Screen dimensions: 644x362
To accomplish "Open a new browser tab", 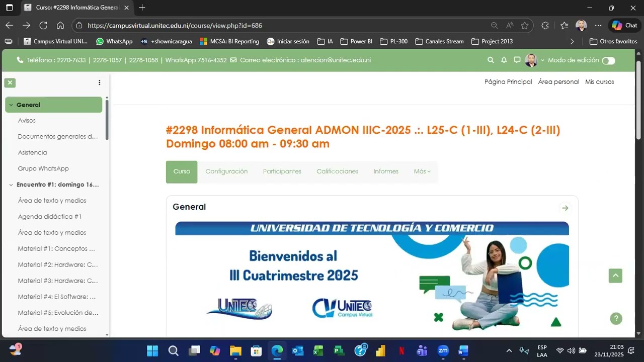I will [x=142, y=8].
